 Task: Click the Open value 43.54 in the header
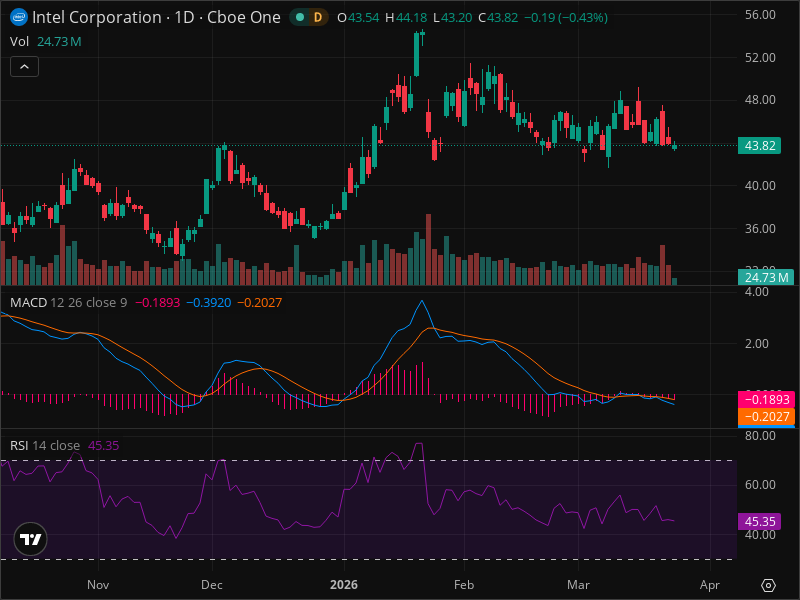coord(363,18)
